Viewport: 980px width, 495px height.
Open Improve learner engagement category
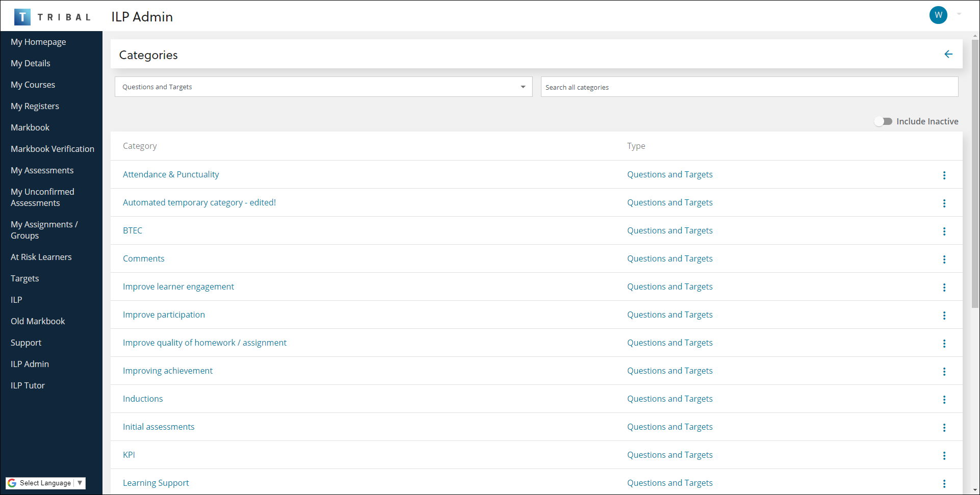(x=178, y=286)
